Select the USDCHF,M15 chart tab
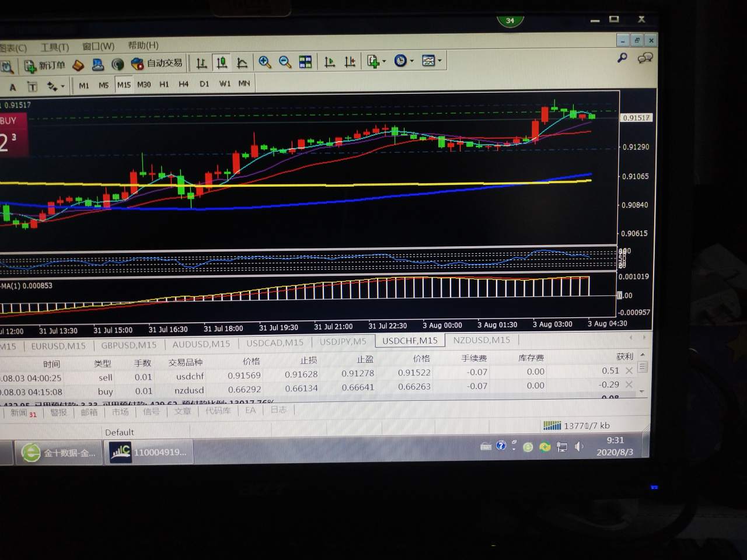 pyautogui.click(x=410, y=341)
